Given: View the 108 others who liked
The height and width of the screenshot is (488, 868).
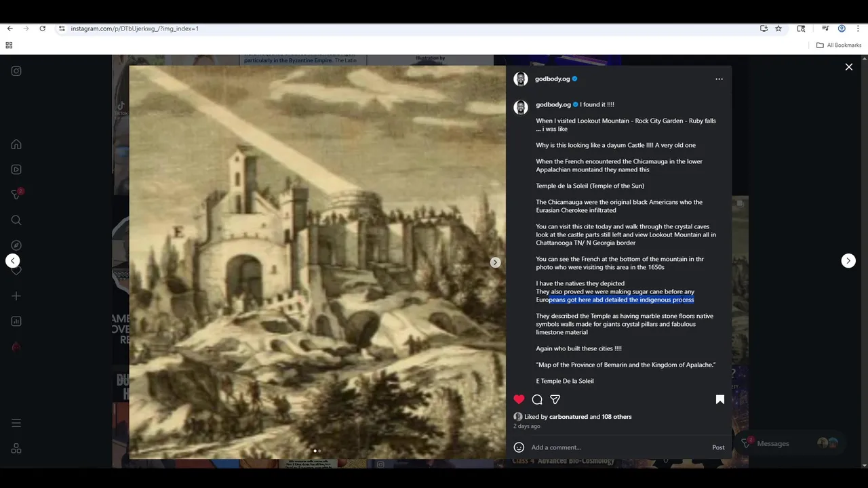Looking at the screenshot, I should (616, 417).
